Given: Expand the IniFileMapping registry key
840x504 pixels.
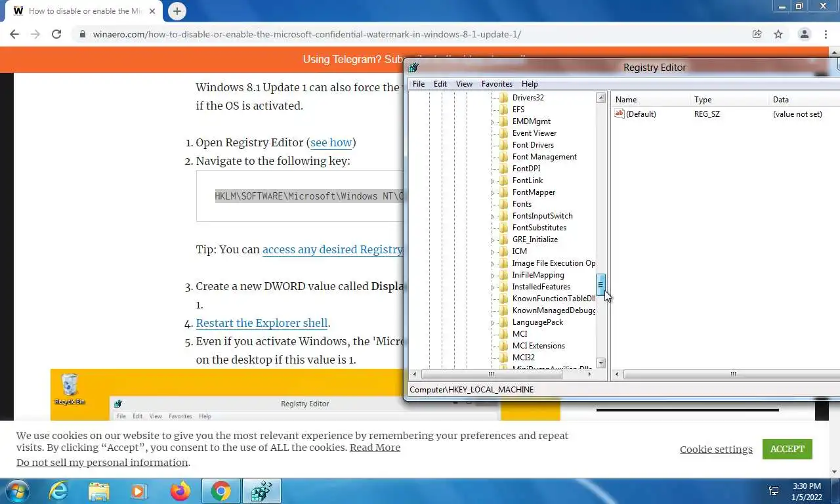Looking at the screenshot, I should pyautogui.click(x=493, y=276).
